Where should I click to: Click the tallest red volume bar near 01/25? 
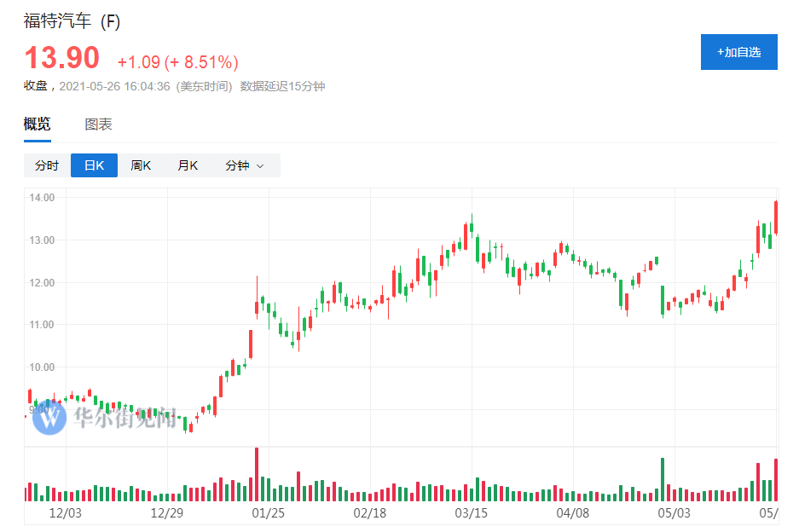pyautogui.click(x=257, y=474)
